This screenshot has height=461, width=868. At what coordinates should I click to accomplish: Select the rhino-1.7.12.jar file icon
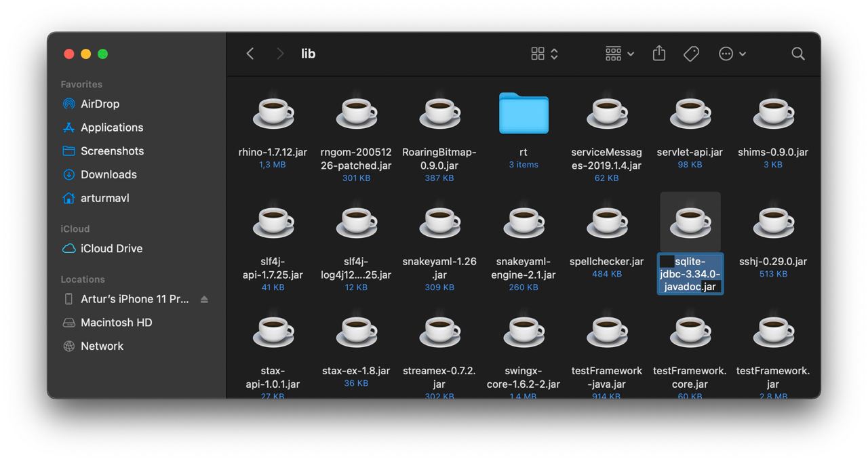tap(273, 113)
